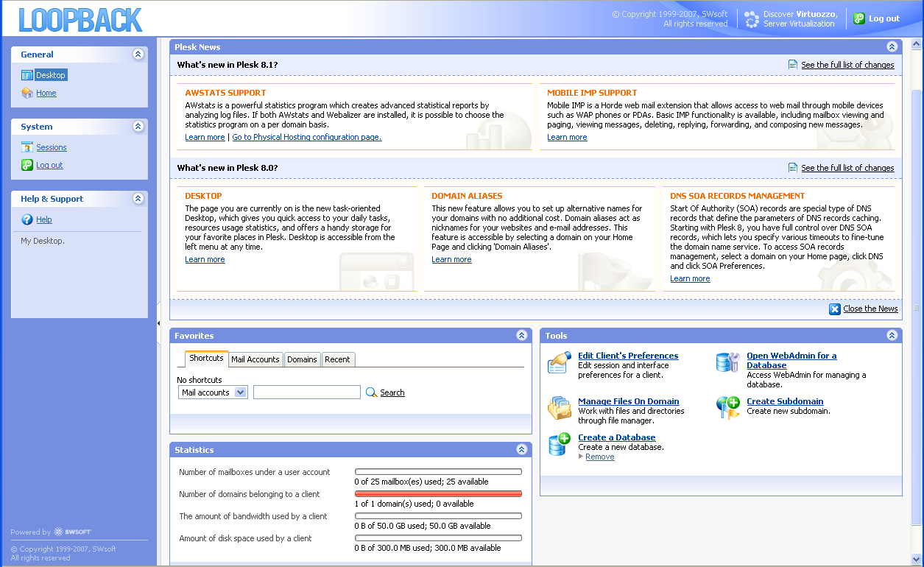This screenshot has height=567, width=924.
Task: Collapse the Help & Support panel
Action: 138,199
